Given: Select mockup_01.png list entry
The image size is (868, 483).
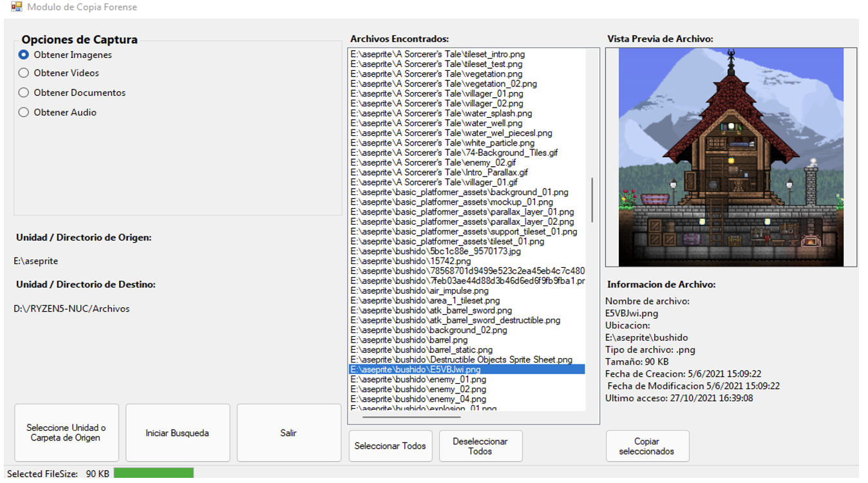Looking at the screenshot, I should (x=467, y=202).
